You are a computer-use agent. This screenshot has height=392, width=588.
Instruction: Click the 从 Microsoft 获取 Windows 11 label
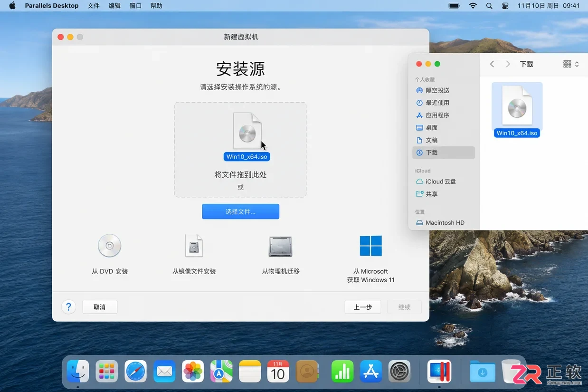(371, 276)
